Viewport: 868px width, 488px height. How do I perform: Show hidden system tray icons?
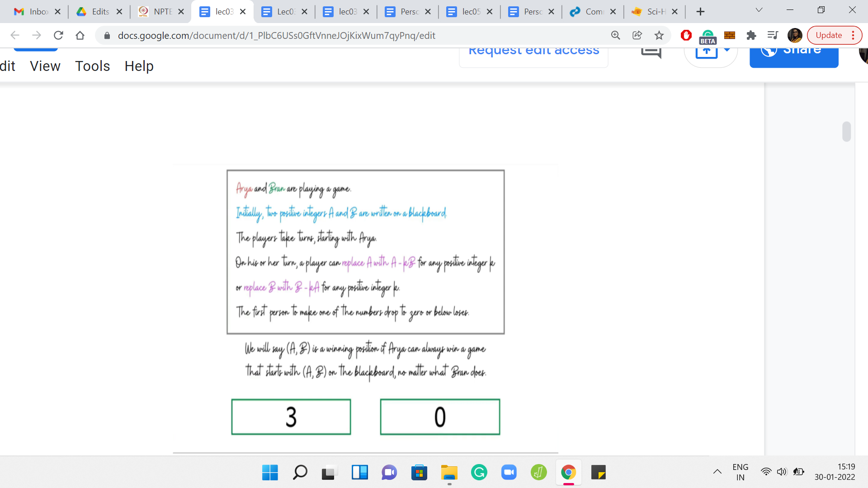[x=717, y=472]
